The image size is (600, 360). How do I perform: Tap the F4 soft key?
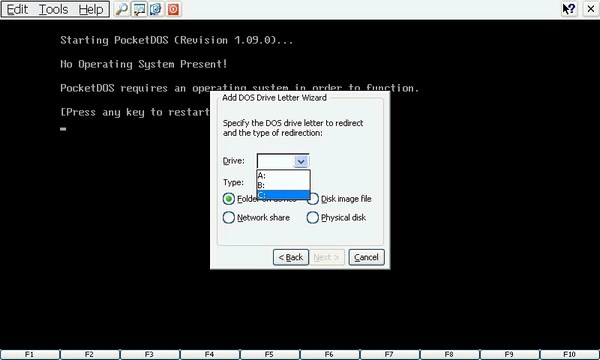[x=210, y=354]
